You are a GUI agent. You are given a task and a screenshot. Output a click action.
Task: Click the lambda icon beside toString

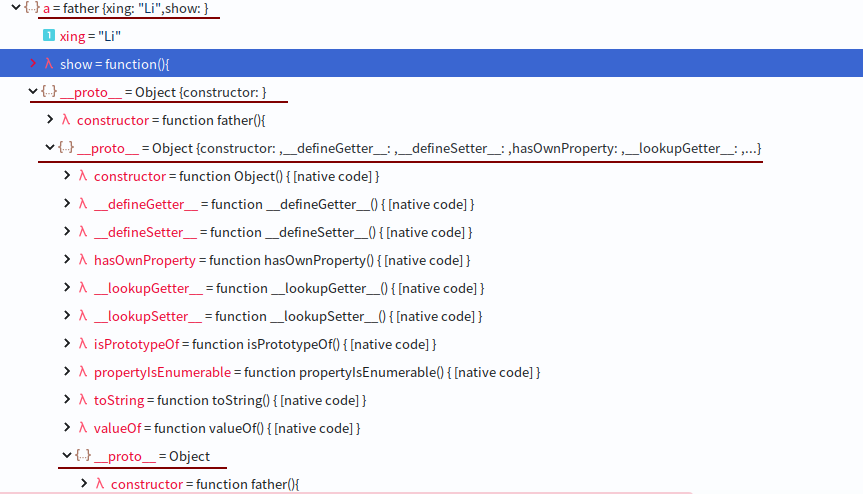[x=83, y=400]
